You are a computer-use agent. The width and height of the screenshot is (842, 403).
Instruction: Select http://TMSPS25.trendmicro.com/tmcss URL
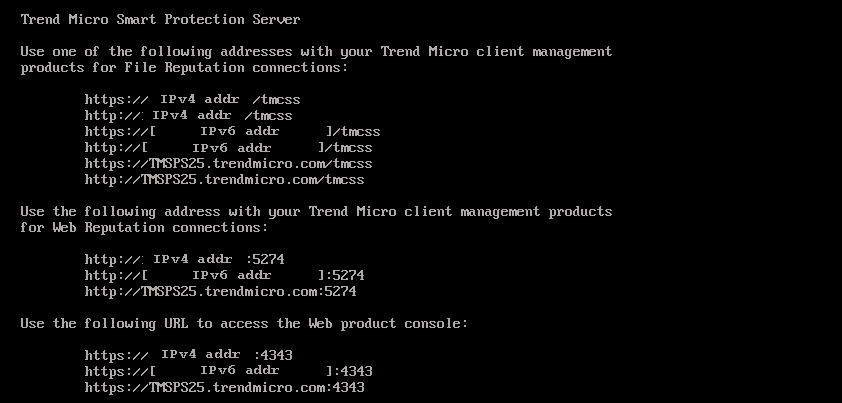tap(224, 180)
